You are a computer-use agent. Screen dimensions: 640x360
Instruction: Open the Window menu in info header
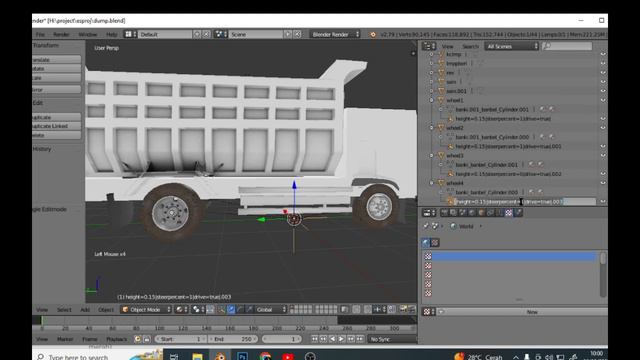[87, 34]
